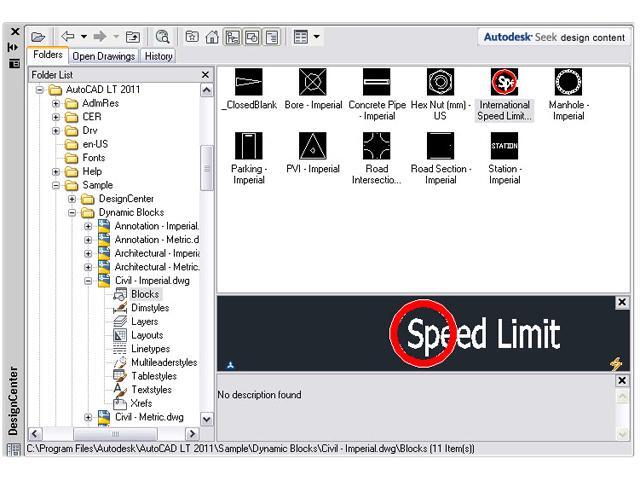The height and width of the screenshot is (480, 640).
Task: Select the Tablestyles item
Action: click(x=153, y=376)
